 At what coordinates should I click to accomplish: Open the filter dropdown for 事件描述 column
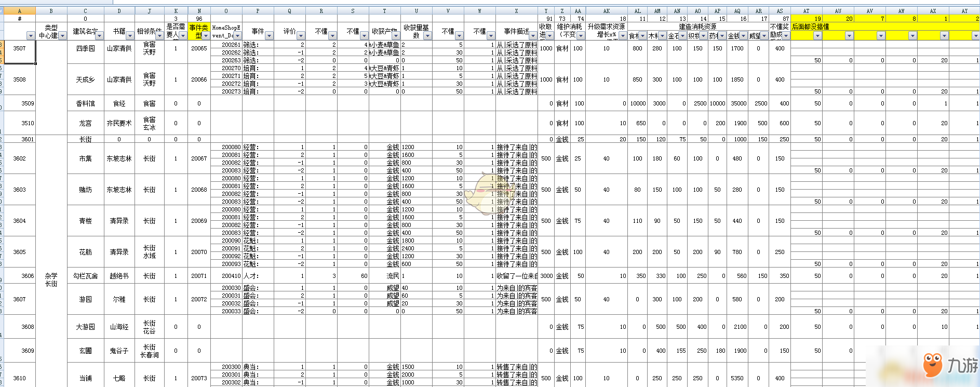click(533, 36)
